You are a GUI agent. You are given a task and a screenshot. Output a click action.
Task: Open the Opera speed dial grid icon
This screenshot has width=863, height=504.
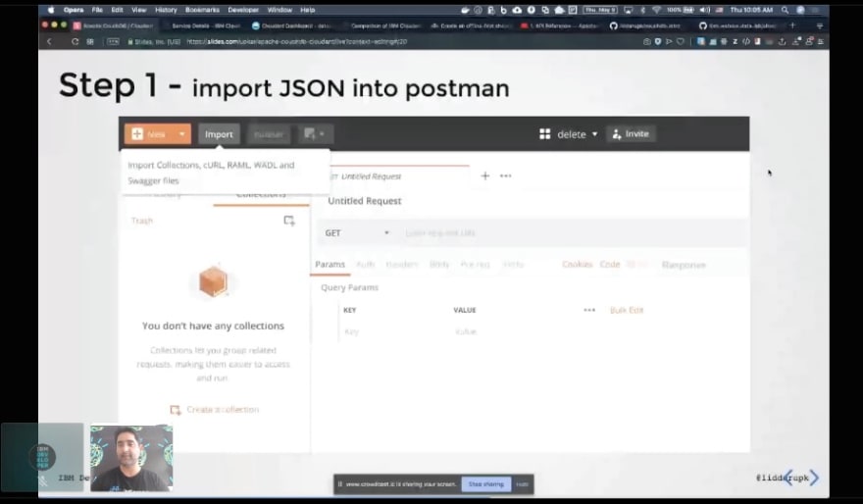pos(90,42)
